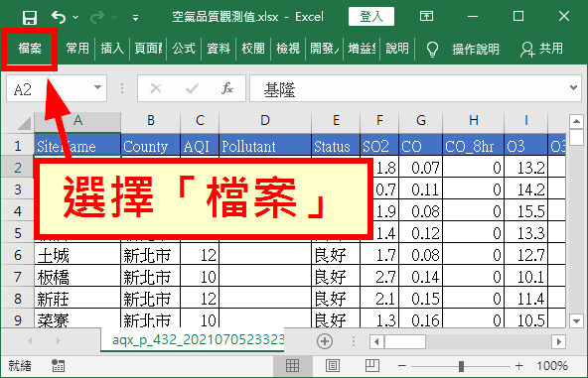Click the Cancel X icon in formula bar
This screenshot has width=588, height=378.
[x=156, y=88]
